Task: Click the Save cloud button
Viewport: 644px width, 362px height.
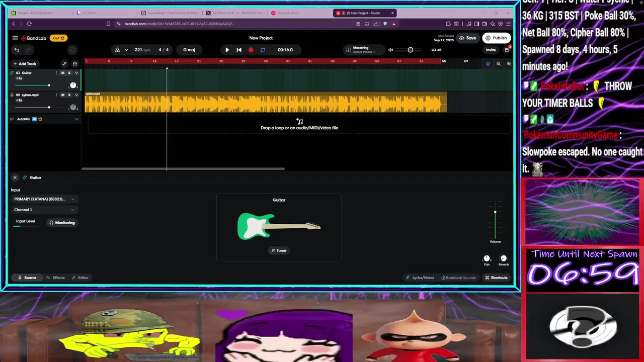Action: point(467,38)
